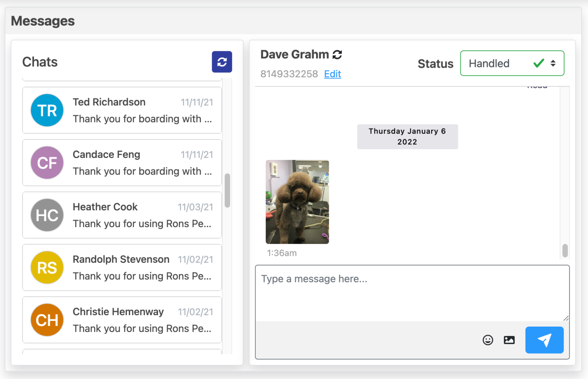Image resolution: width=588 pixels, height=379 pixels.
Task: Click Heather Cook's HC avatar
Action: [47, 215]
